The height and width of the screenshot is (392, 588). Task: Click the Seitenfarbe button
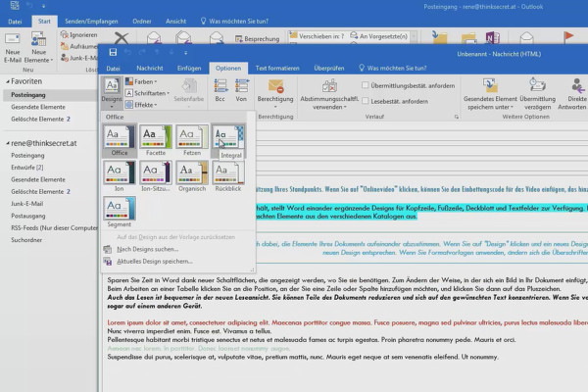[189, 91]
